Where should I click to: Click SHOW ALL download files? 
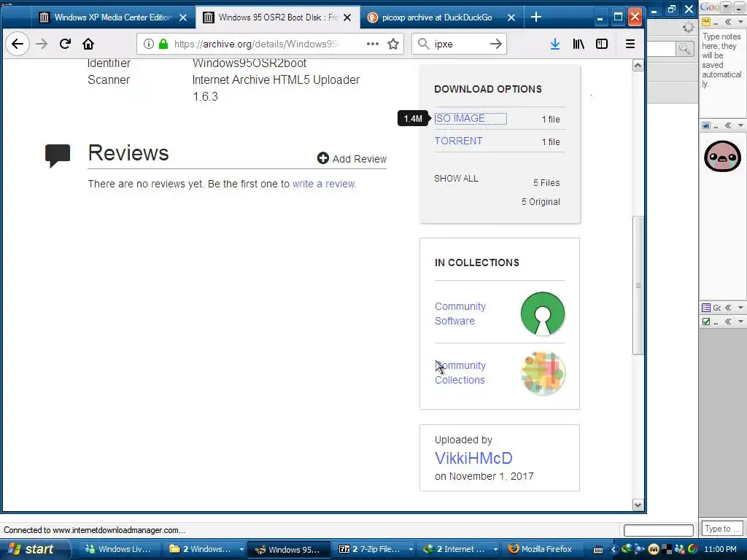click(x=456, y=179)
